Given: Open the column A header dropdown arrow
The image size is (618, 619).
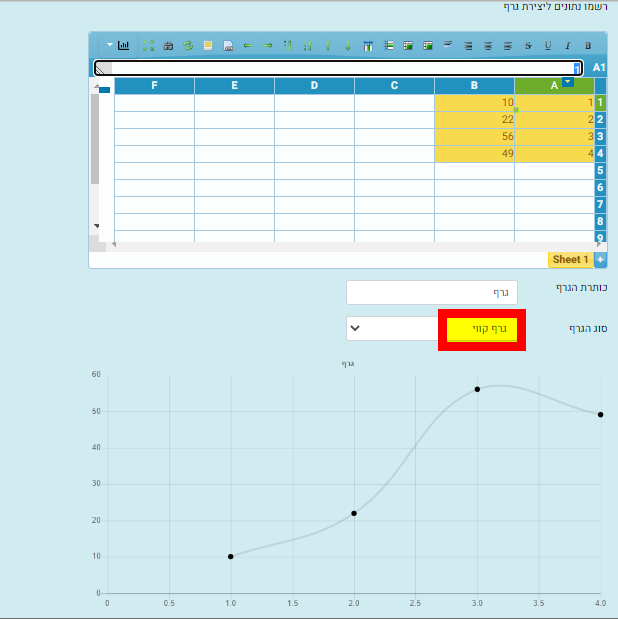Looking at the screenshot, I should 568,82.
